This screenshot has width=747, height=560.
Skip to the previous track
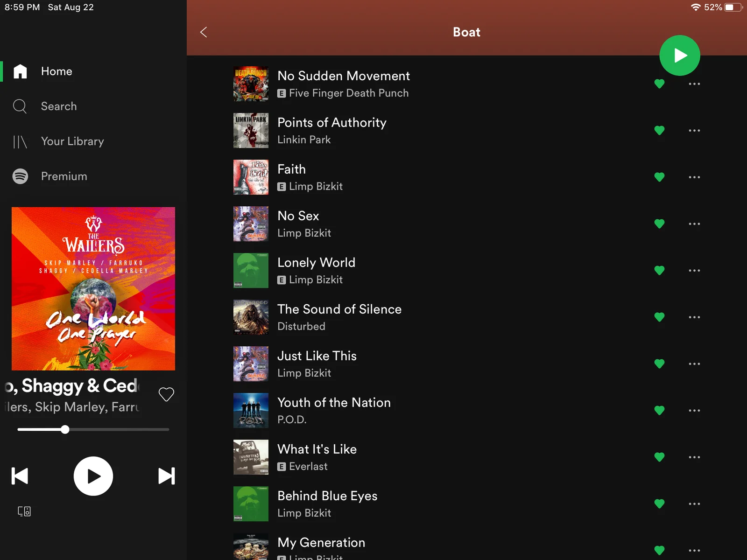(20, 476)
